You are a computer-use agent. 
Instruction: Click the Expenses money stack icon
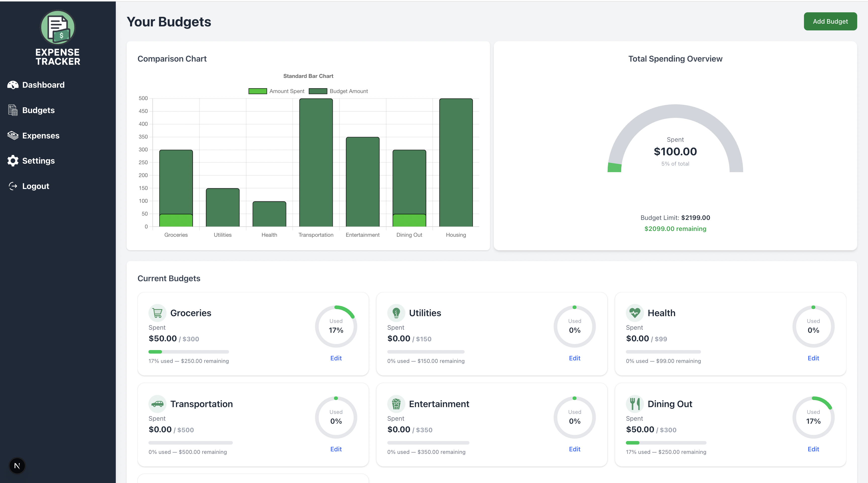tap(13, 135)
